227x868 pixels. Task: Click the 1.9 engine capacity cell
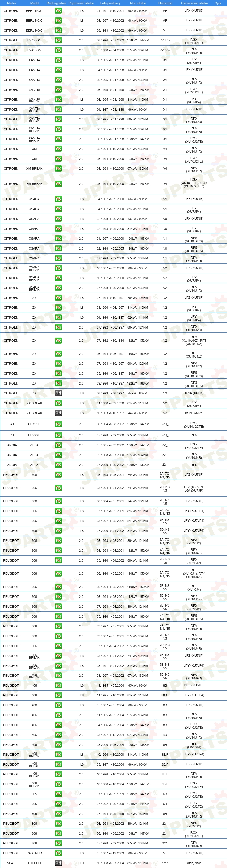81,863
